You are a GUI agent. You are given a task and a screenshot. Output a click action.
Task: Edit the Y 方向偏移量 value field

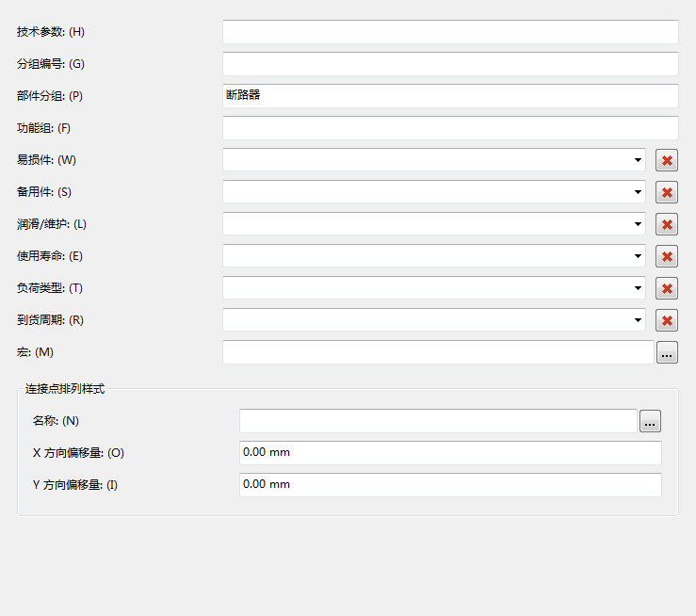(x=449, y=485)
